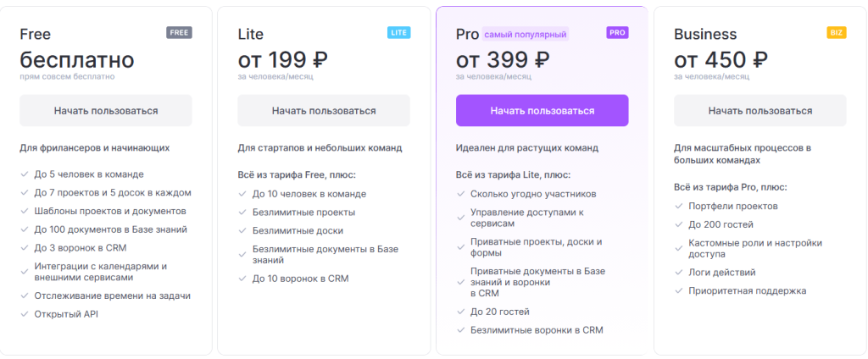Image resolution: width=868 pixels, height=359 pixels.
Task: Click checkmark beside "Безлимитные проекты"
Action: (x=242, y=212)
